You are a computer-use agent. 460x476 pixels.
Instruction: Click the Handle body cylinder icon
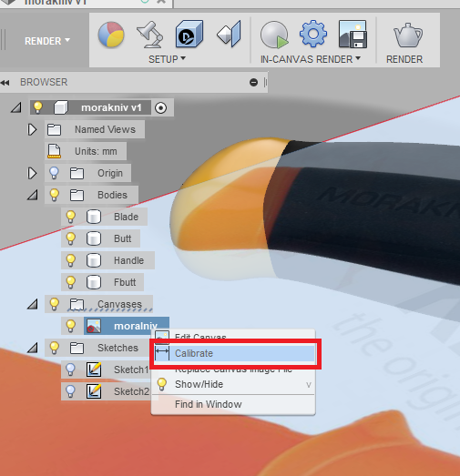pyautogui.click(x=94, y=260)
